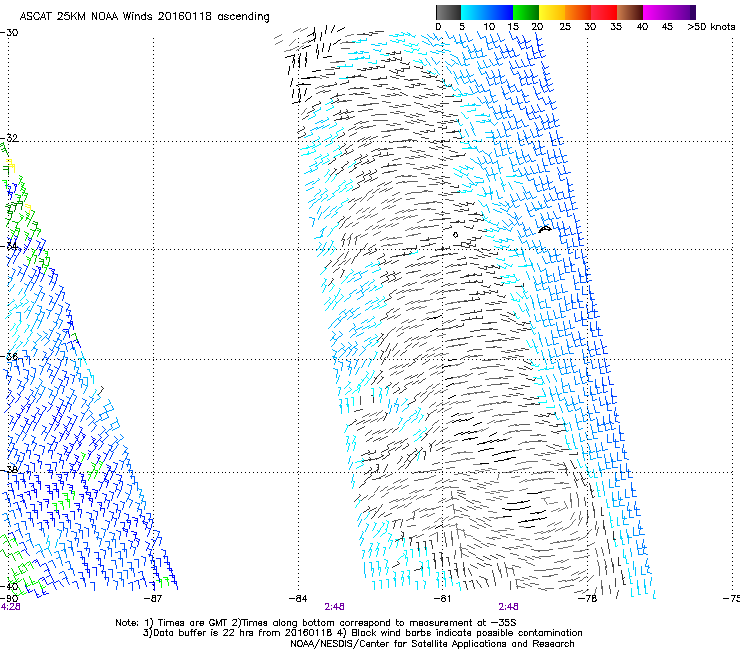The height and width of the screenshot is (650, 740).
Task: Click the '-87' longitude axis label
Action: click(x=153, y=599)
